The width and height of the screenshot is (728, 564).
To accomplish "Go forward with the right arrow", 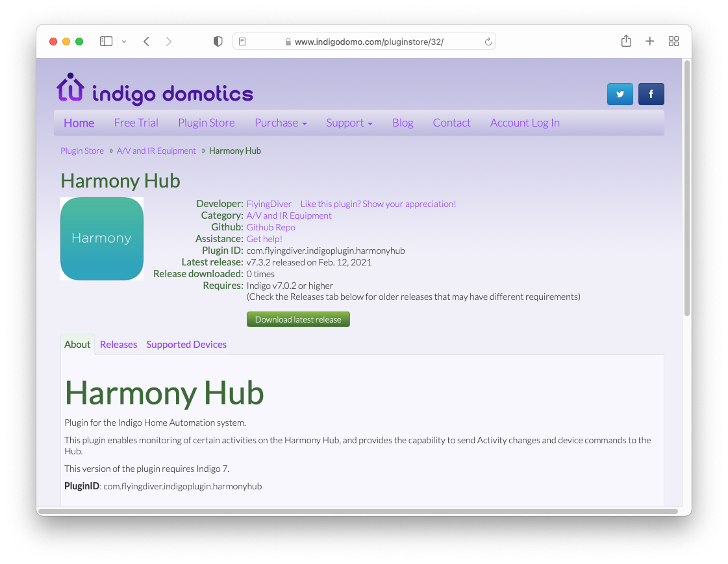I will click(169, 42).
